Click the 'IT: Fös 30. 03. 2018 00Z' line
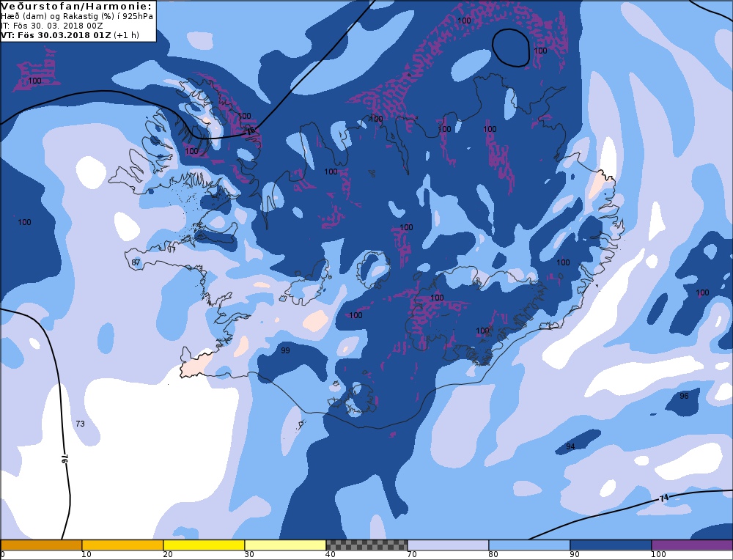The width and height of the screenshot is (733, 560). pos(52,26)
